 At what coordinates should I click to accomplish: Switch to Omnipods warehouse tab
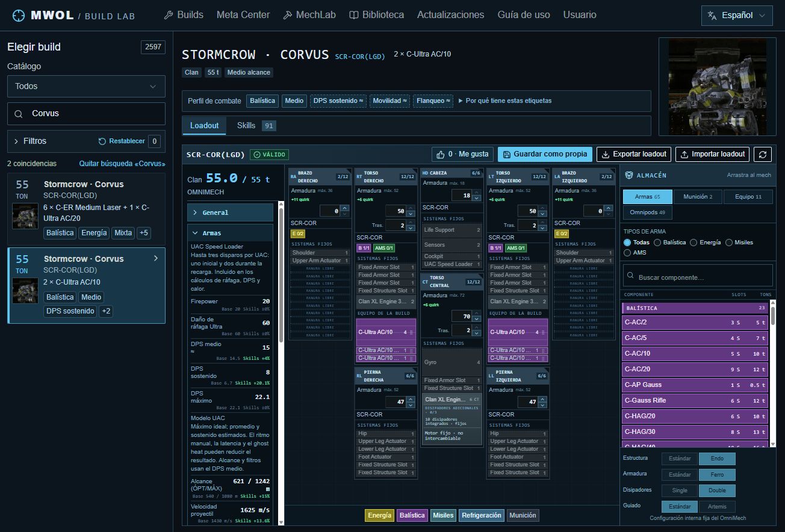click(648, 212)
